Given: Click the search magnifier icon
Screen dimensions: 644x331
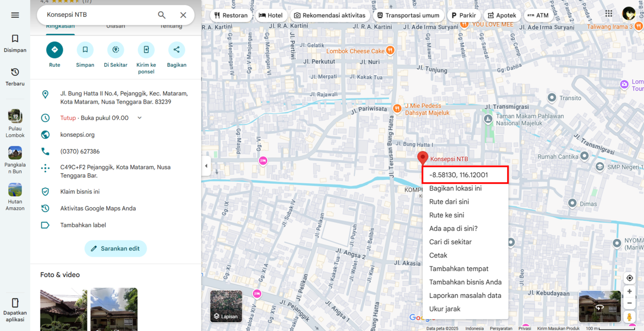Looking at the screenshot, I should 162,15.
